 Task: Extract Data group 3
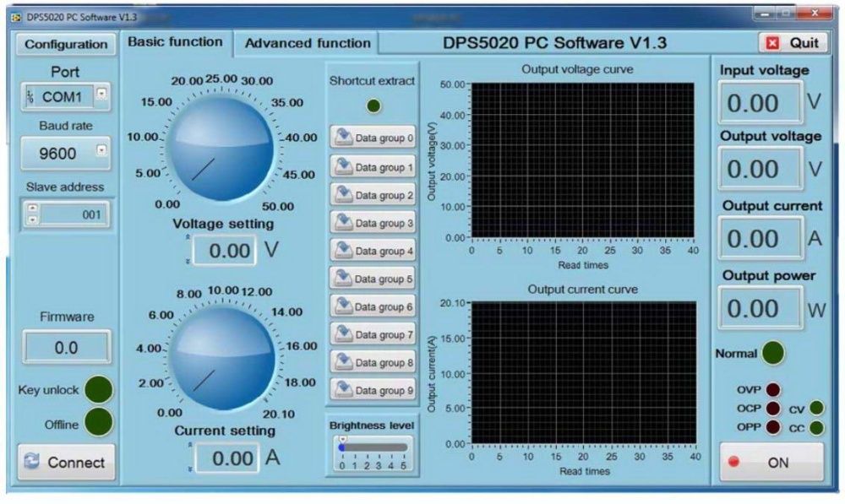tap(373, 223)
